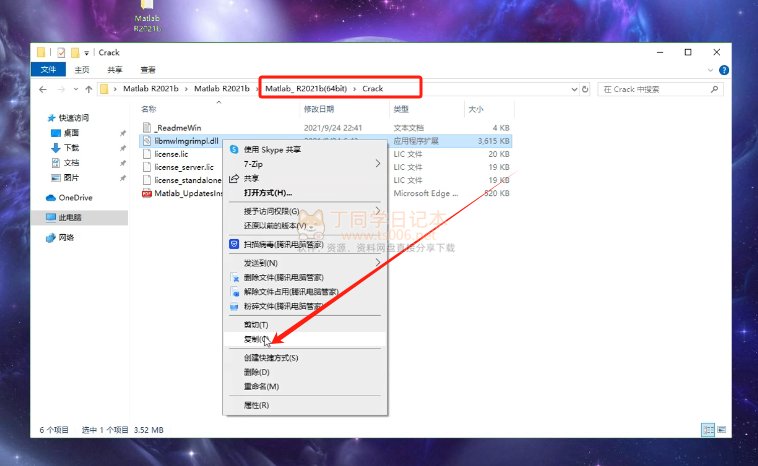Click the Forward navigation arrow
The height and width of the screenshot is (466, 758).
click(x=61, y=89)
